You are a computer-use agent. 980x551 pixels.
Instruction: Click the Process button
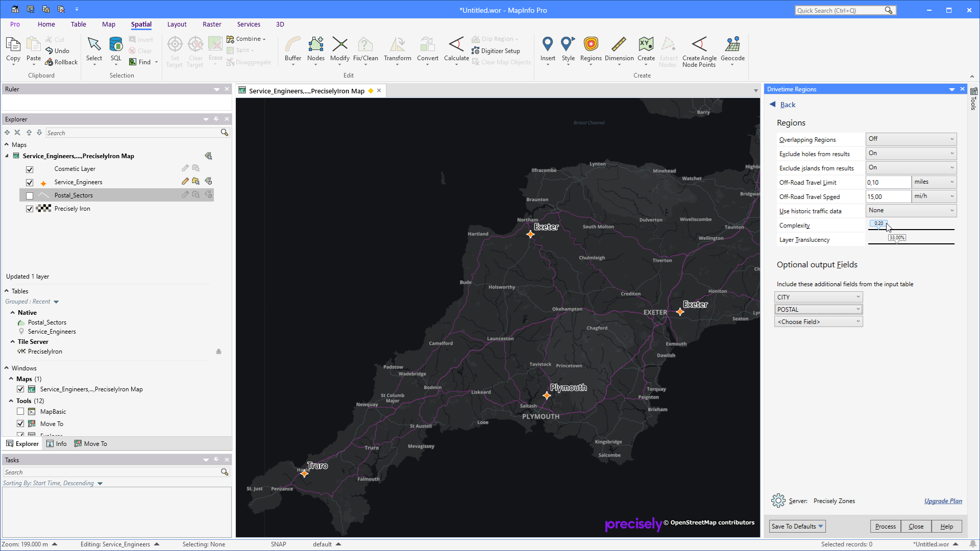(x=886, y=526)
